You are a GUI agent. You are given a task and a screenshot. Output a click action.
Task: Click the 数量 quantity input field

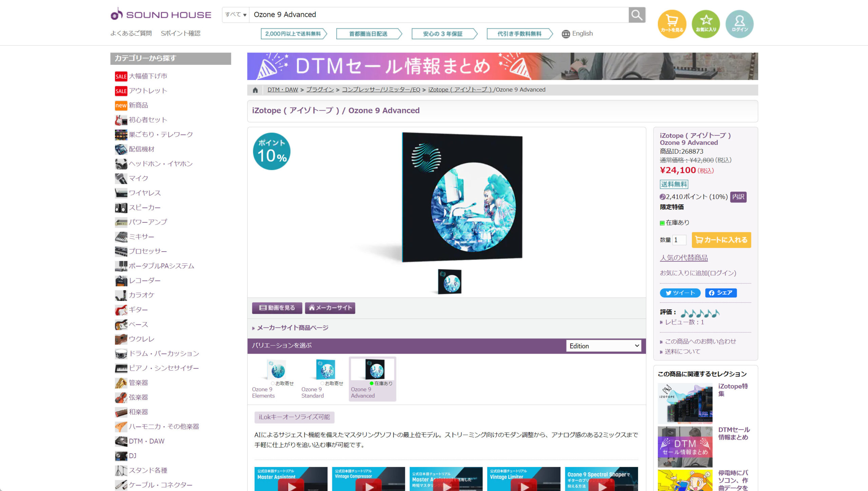(x=679, y=240)
